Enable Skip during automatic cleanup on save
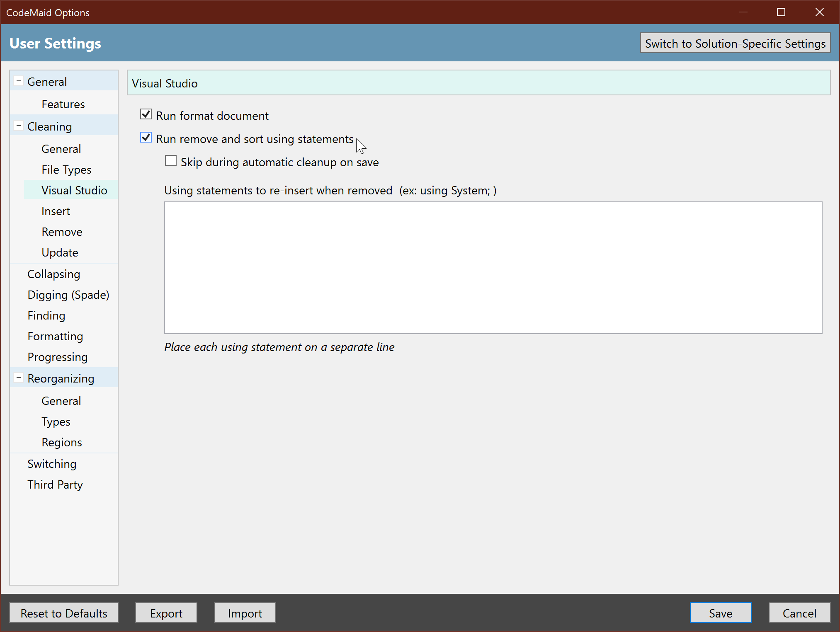 171,161
